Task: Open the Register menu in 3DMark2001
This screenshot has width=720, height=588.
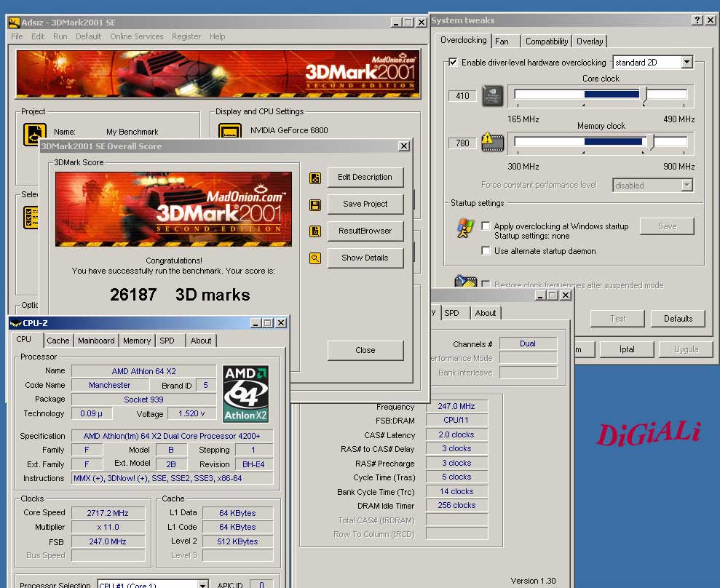Action: [x=186, y=36]
